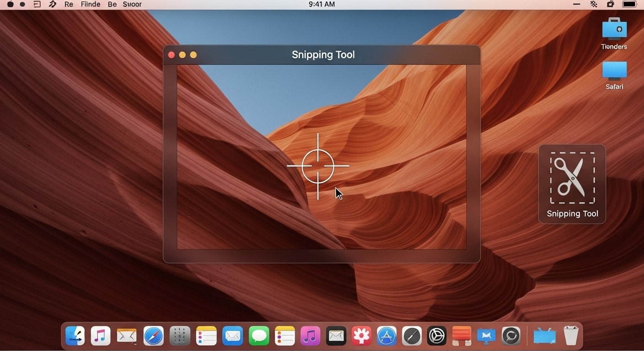Viewport: 644px width, 351px height.
Task: Open the Be menu in the menu bar
Action: click(x=112, y=5)
